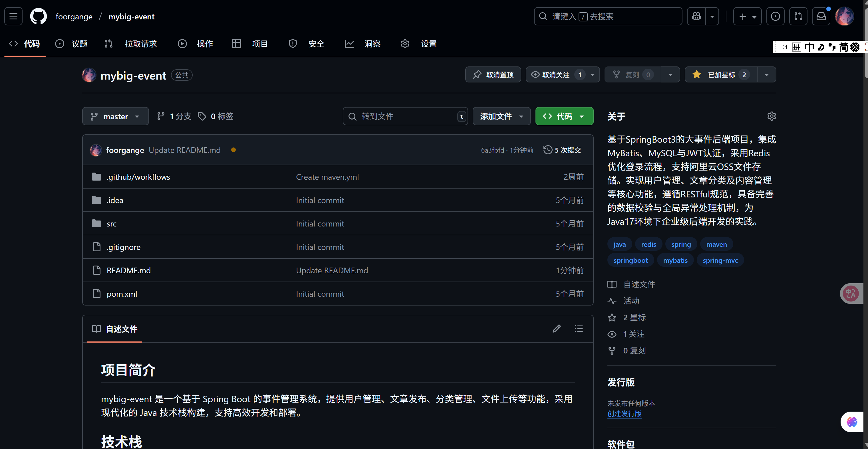Click the 复刻 fork button
Screen dimensions: 868x449
coord(633,74)
